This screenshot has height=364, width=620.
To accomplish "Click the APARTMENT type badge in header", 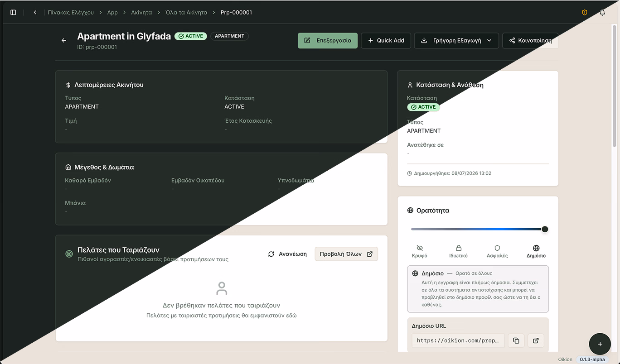I will click(x=229, y=36).
